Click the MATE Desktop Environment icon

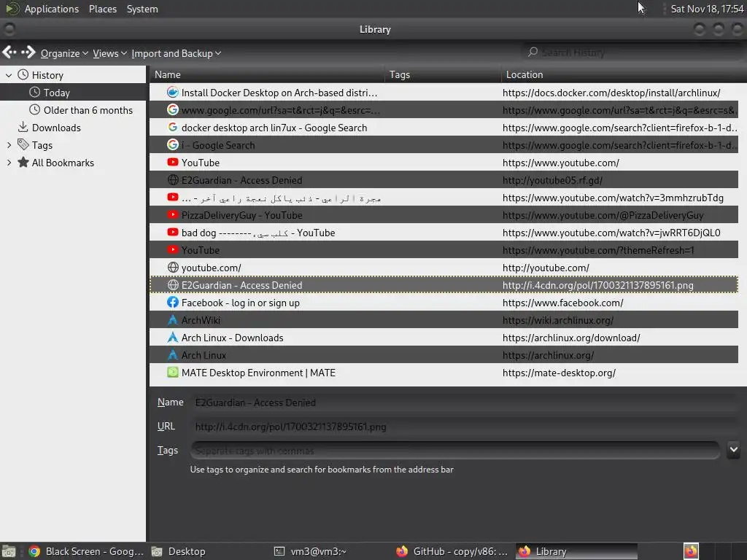[172, 372]
